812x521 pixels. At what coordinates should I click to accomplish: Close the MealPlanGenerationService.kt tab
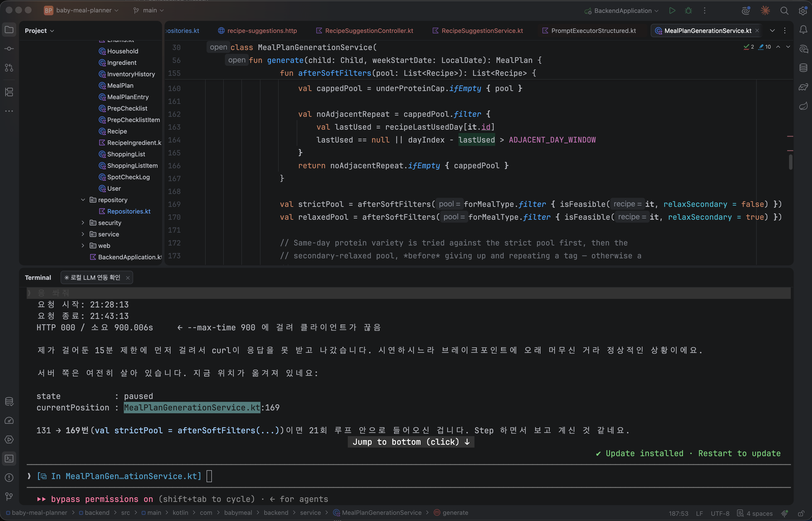pyautogui.click(x=757, y=31)
